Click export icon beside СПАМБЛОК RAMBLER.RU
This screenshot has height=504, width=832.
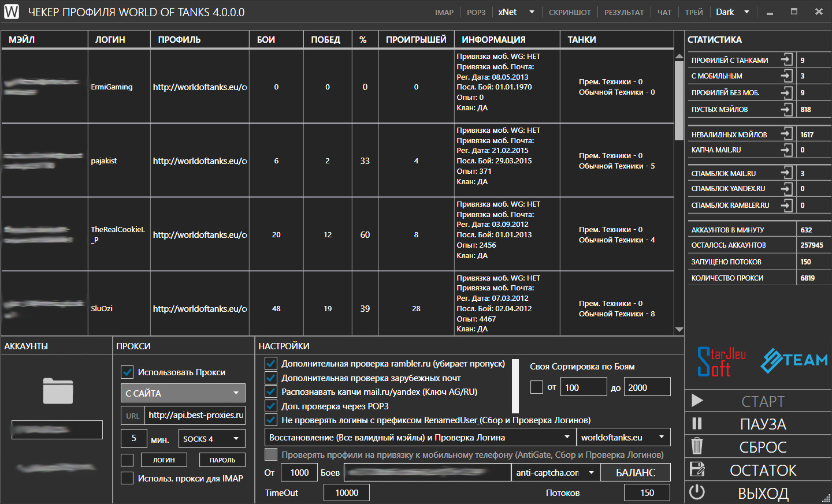coord(786,205)
